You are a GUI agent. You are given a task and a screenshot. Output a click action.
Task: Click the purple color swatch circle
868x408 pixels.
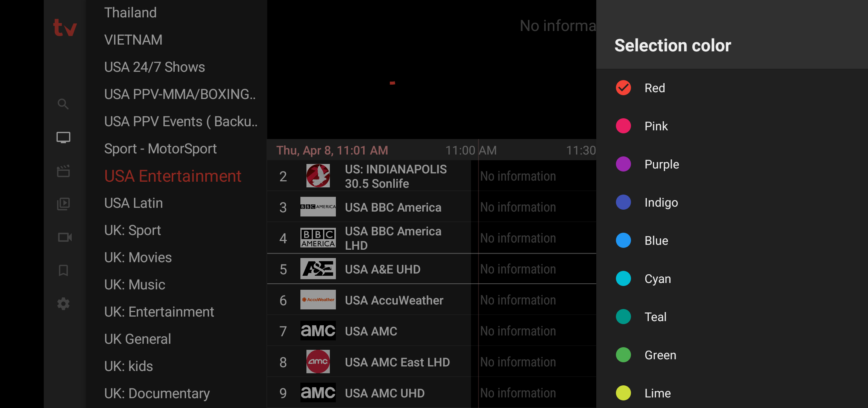click(x=623, y=164)
